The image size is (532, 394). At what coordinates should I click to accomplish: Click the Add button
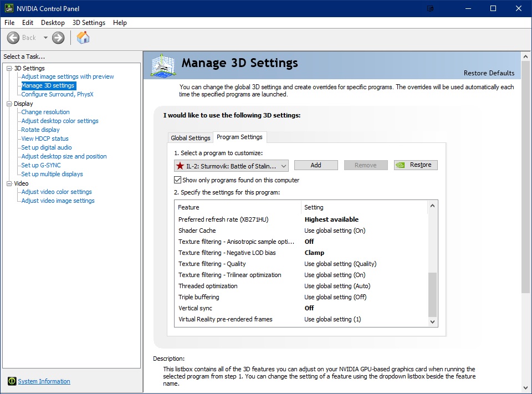(x=316, y=165)
